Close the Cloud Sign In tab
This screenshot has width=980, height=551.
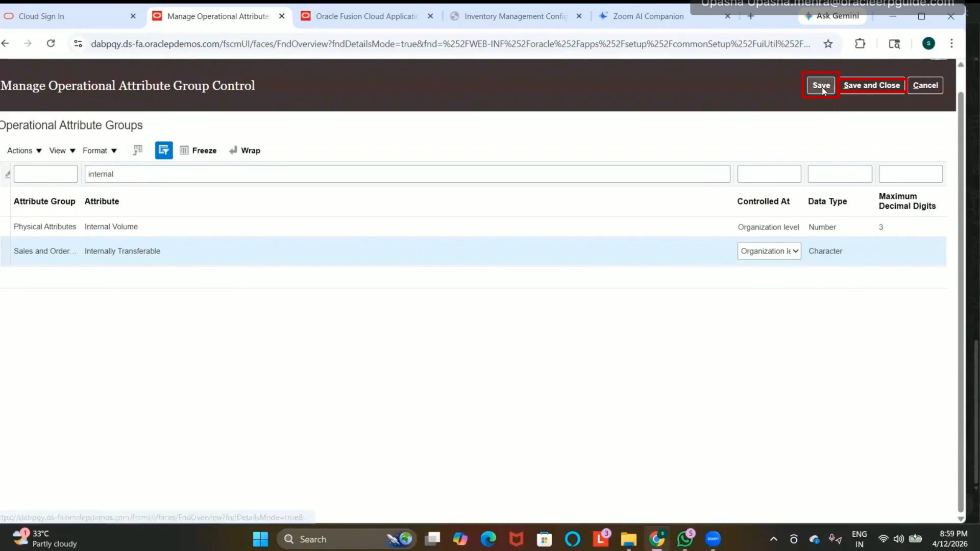click(x=133, y=16)
